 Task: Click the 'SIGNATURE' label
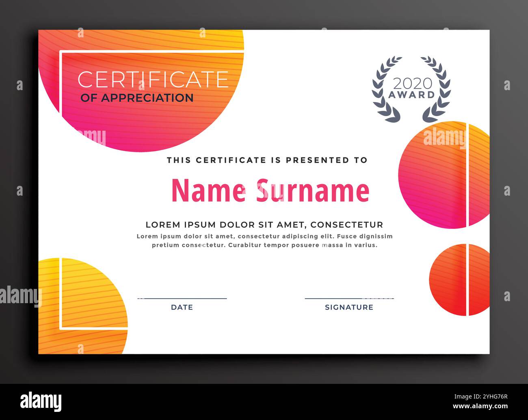pyautogui.click(x=349, y=307)
